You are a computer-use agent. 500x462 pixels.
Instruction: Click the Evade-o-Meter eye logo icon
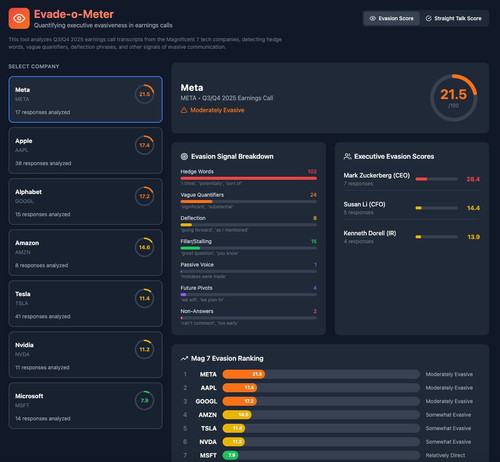coord(19,18)
